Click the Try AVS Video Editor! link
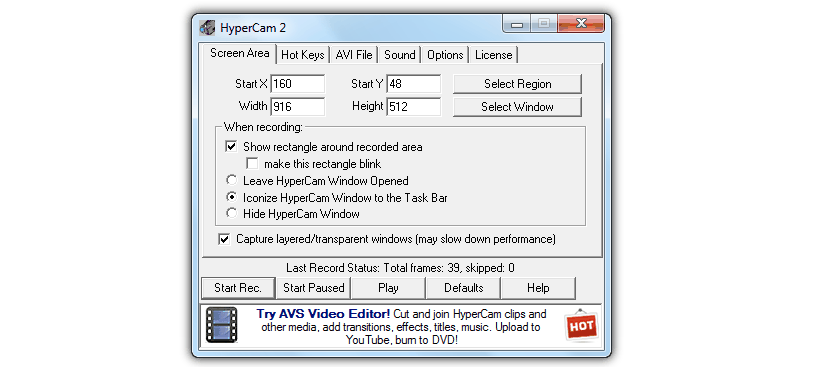Image resolution: width=830 pixels, height=367 pixels. tap(323, 314)
